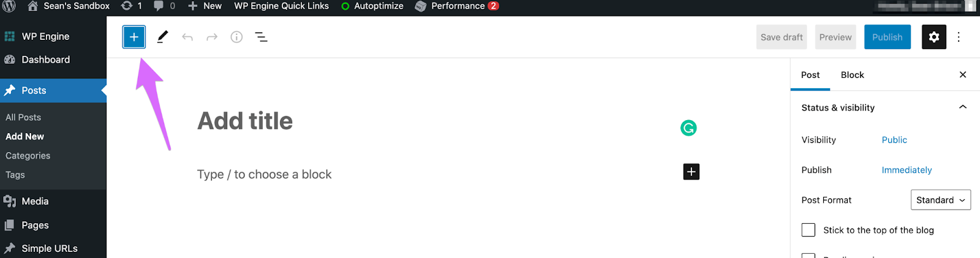The width and height of the screenshot is (980, 258).
Task: Open the three-dot options menu
Action: click(959, 37)
